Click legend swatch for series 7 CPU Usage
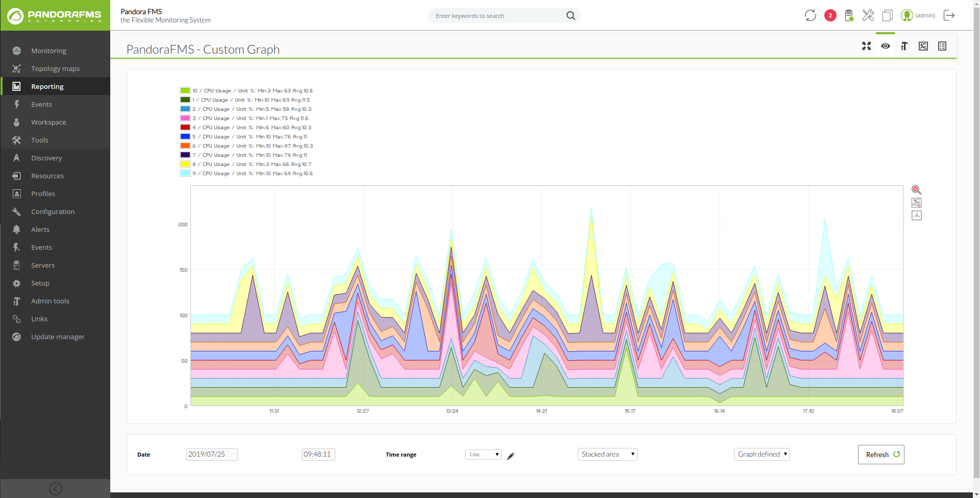The image size is (980, 498). click(x=185, y=155)
